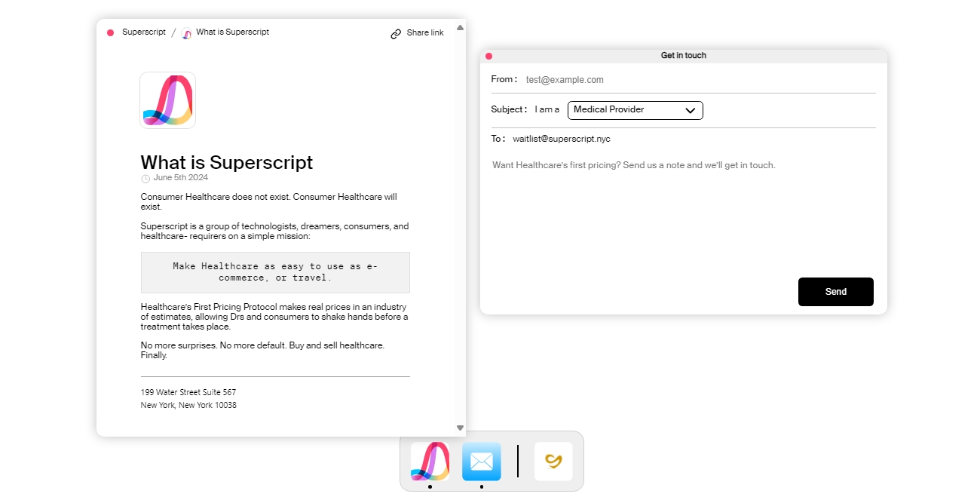
Task: Click the Make Healthcare as easy quote block
Action: point(275,272)
